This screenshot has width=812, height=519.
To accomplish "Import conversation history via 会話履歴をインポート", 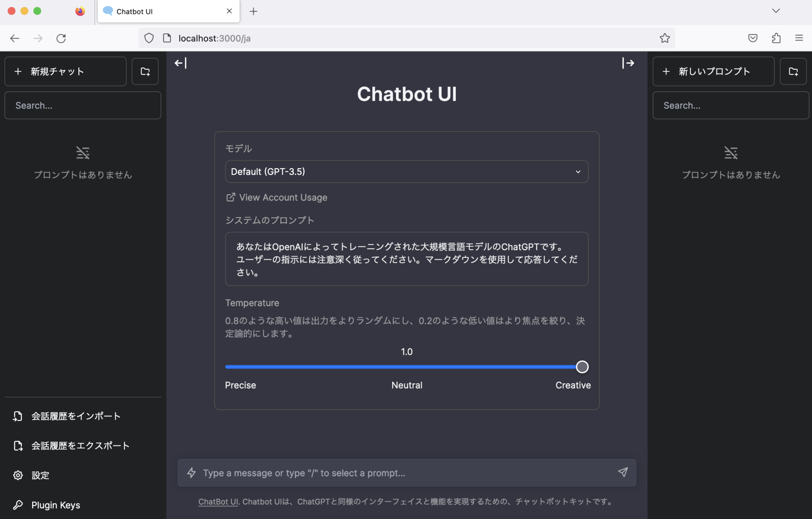I will pos(75,416).
